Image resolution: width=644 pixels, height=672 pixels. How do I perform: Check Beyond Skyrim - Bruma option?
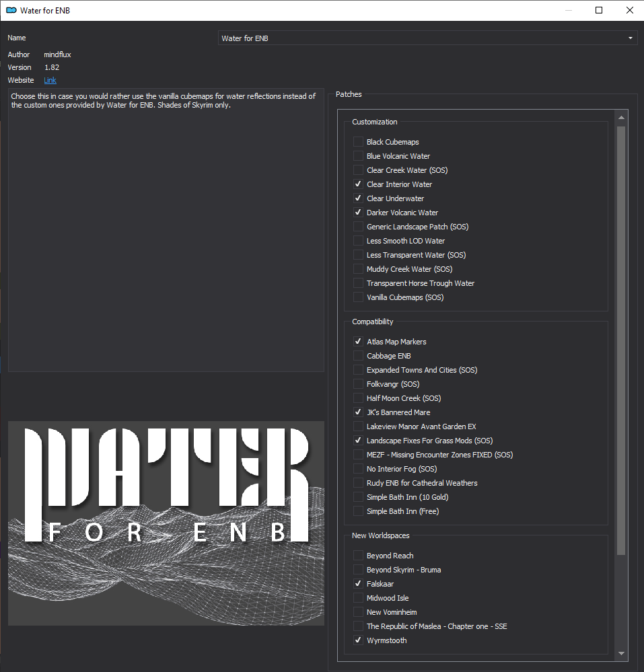358,570
